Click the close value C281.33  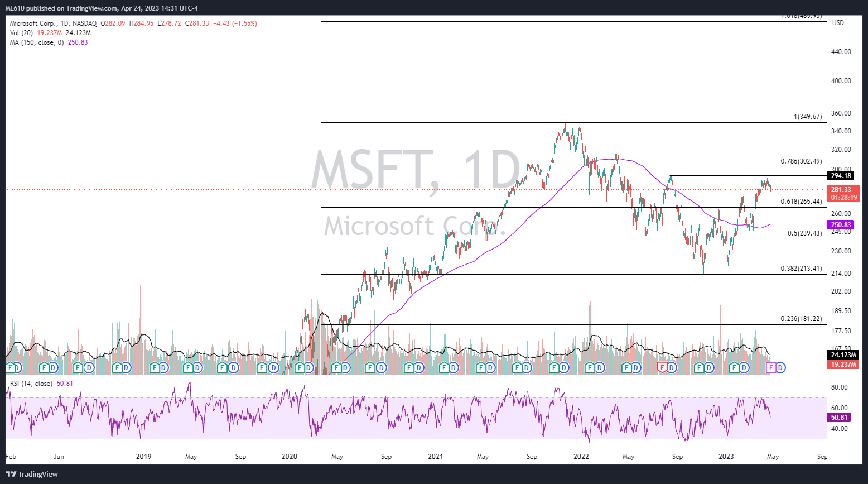click(x=196, y=23)
